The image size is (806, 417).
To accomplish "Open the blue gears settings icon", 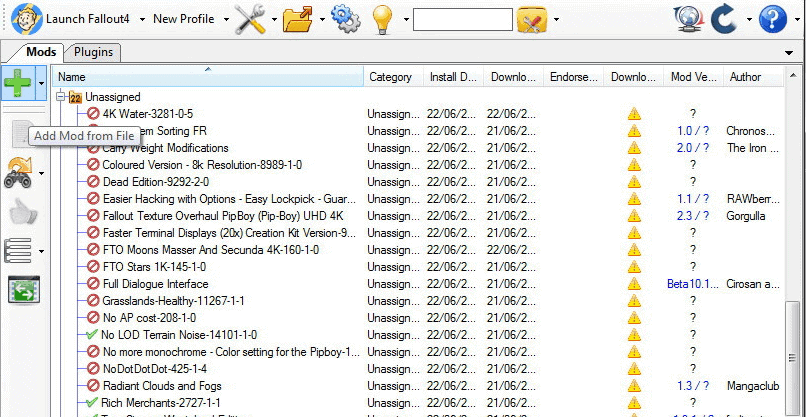I will click(345, 19).
